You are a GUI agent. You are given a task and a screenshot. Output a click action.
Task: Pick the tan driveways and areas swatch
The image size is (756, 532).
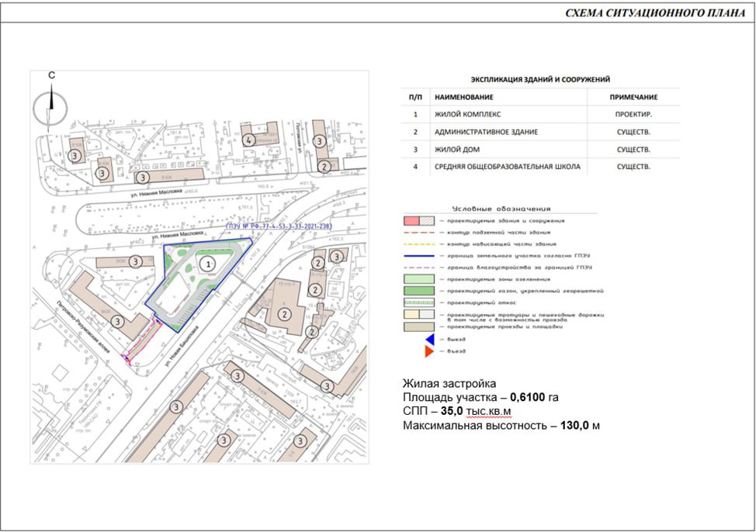420,326
